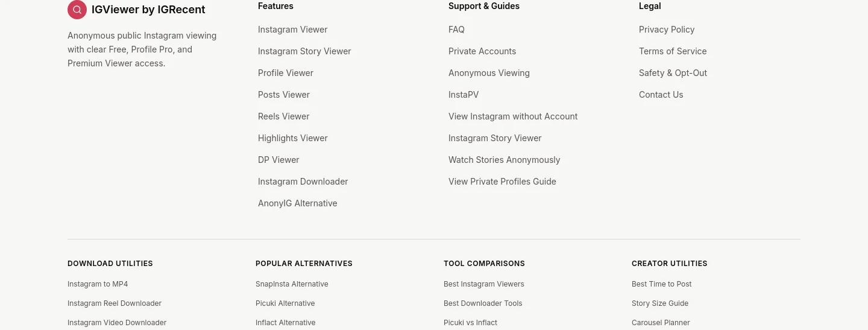Open the Best Time to Post tool
Viewport: 868px width, 330px height.
662,284
